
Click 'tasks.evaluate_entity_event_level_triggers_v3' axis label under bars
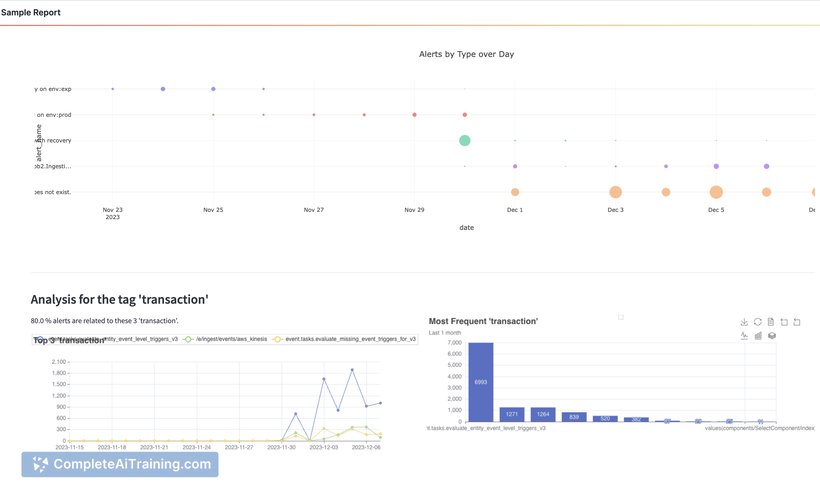[486, 428]
